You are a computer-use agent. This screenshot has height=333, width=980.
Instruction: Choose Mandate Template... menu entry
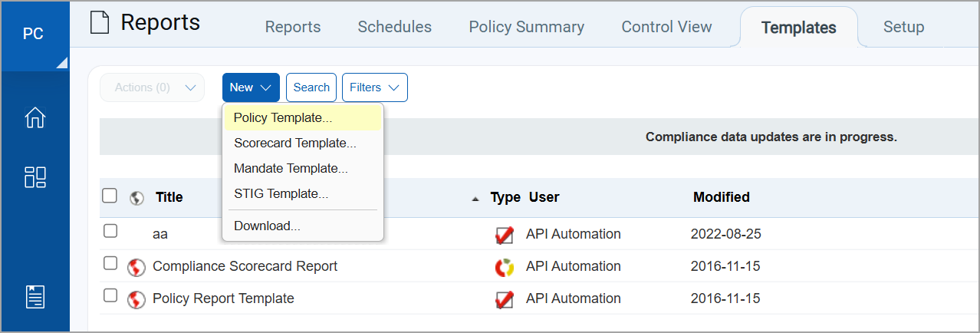point(303,168)
